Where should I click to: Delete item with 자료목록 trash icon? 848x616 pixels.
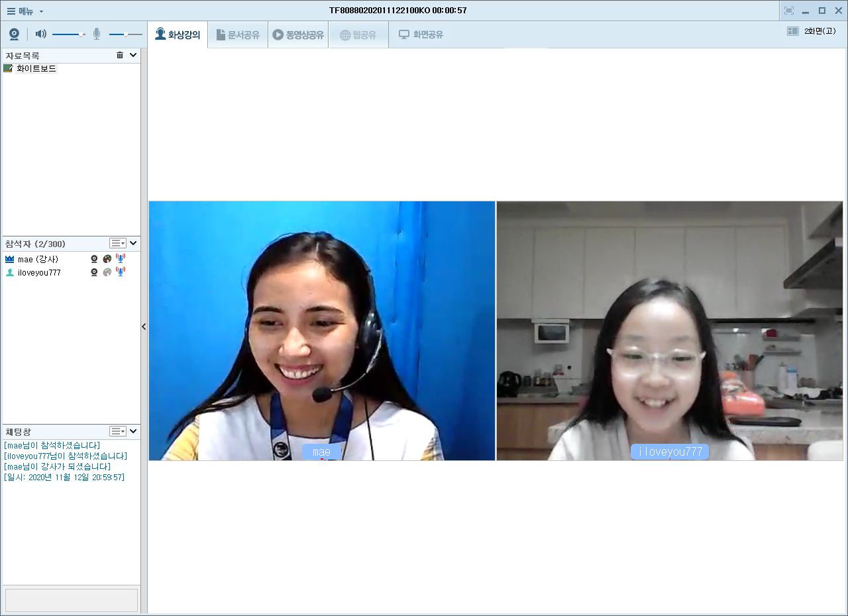[x=120, y=56]
